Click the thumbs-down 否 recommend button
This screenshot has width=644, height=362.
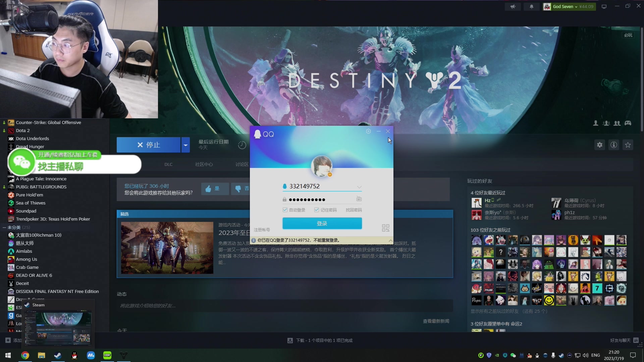(x=241, y=189)
